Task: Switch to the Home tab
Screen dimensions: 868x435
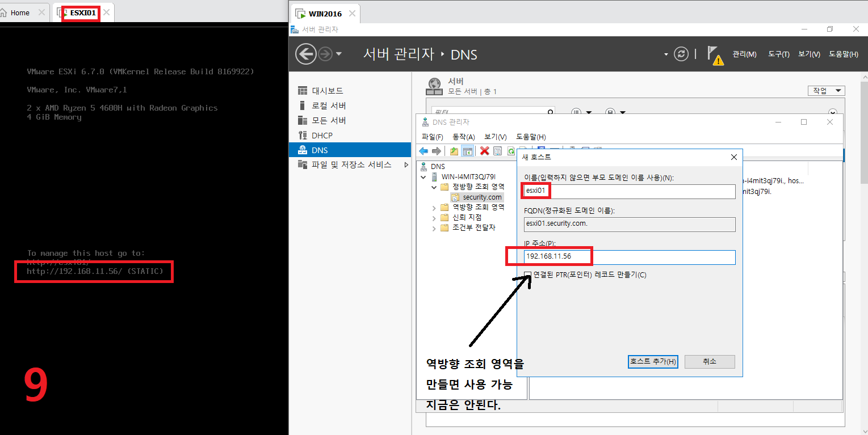Action: click(20, 12)
